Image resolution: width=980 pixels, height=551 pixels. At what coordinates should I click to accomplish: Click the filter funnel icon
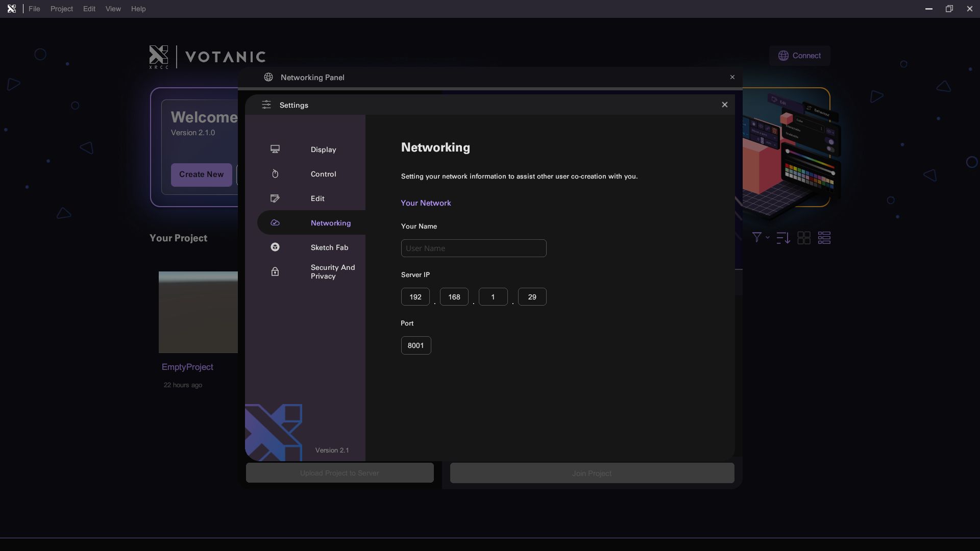756,237
